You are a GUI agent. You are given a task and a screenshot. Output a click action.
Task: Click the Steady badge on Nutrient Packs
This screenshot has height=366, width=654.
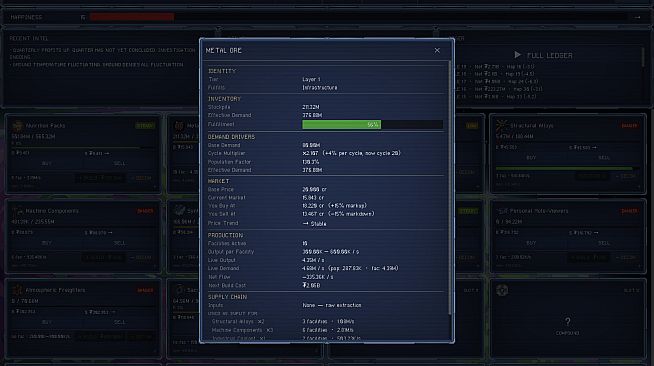click(x=145, y=125)
